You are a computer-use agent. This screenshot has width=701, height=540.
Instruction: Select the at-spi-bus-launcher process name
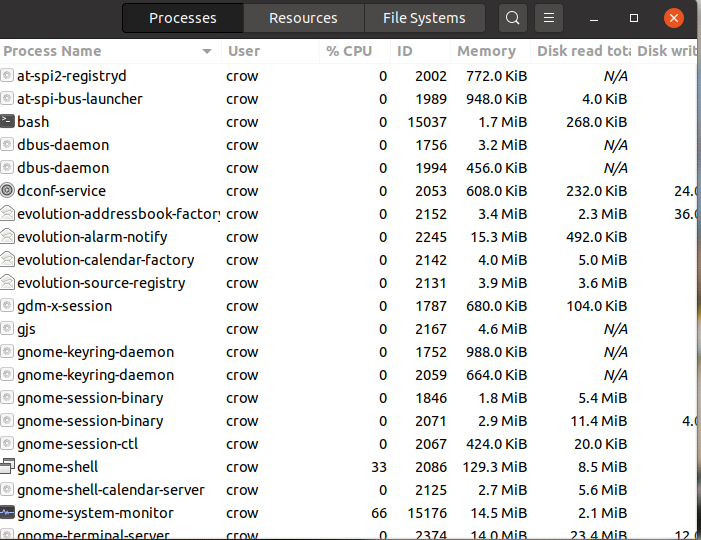tap(80, 99)
